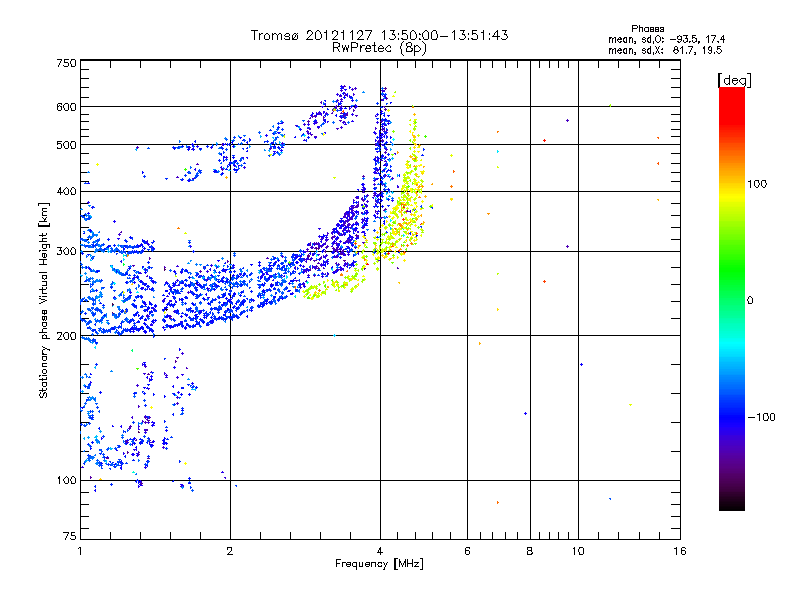Click the phase colorbar gradient
The image size is (800, 600).
tap(732, 299)
